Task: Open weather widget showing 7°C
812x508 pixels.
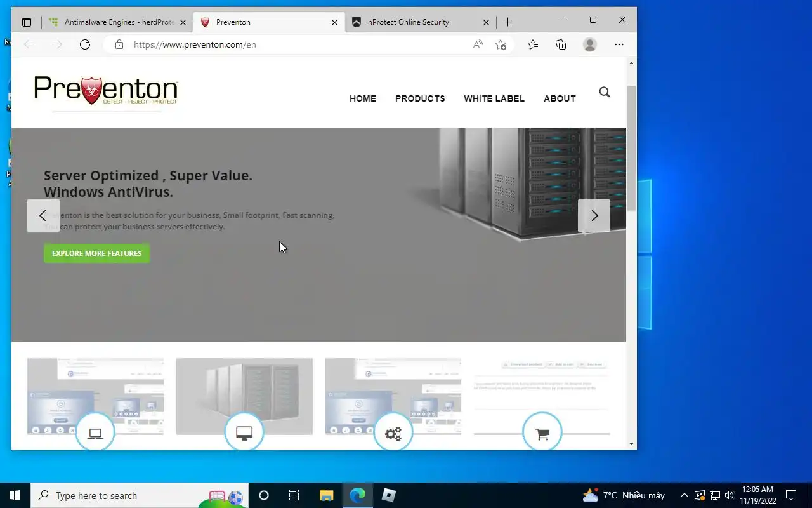Action: point(623,495)
